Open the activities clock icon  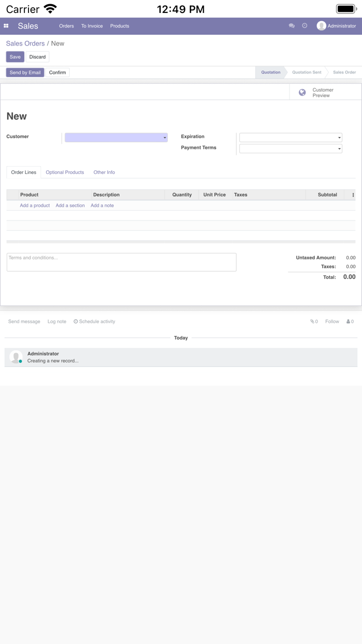(x=305, y=26)
